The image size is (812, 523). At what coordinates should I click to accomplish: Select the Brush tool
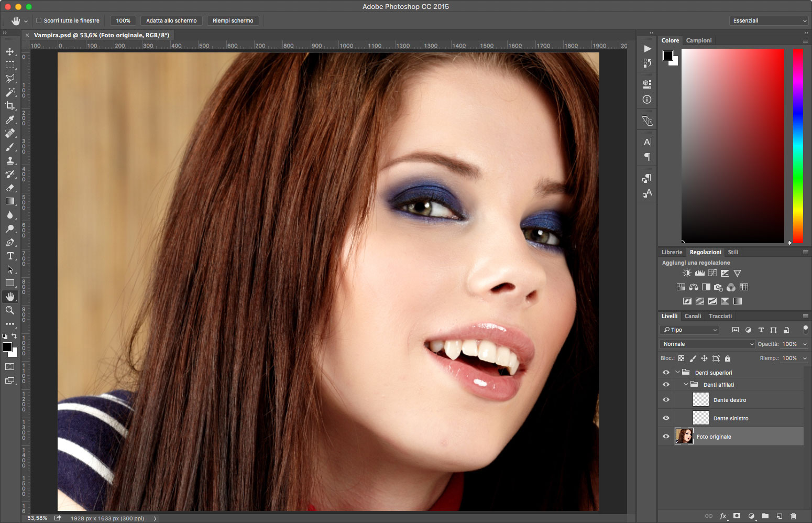pos(10,147)
